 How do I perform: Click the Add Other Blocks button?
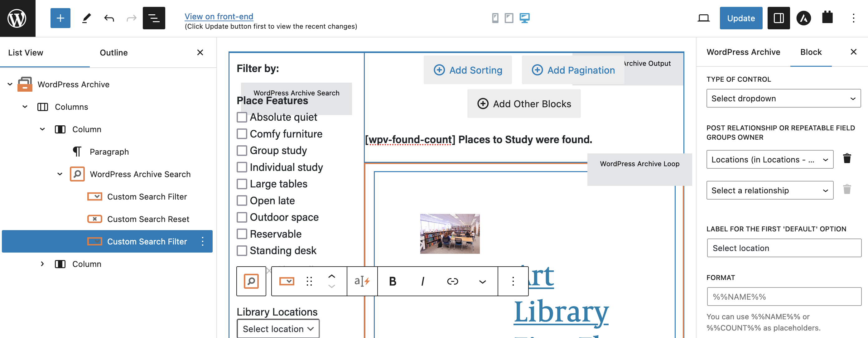pyautogui.click(x=523, y=104)
